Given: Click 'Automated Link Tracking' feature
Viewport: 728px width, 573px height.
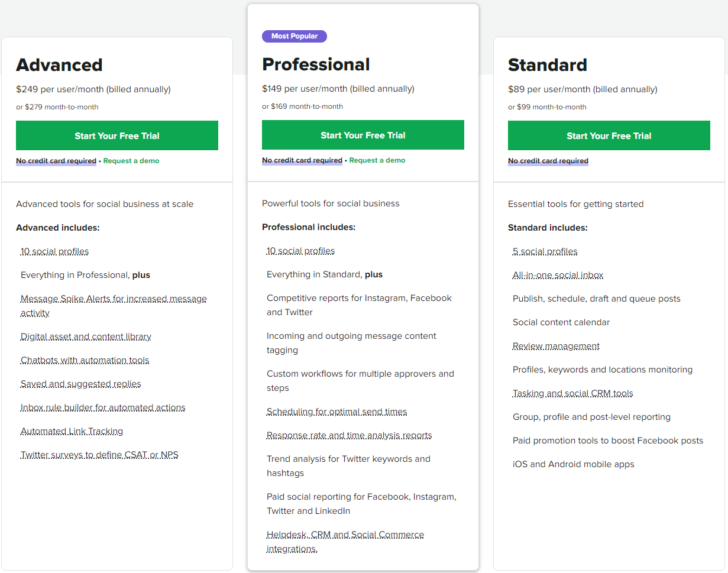Looking at the screenshot, I should click(72, 431).
